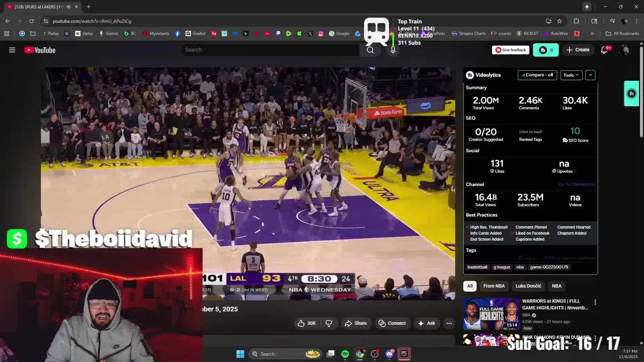Open the Chrome apps grid bookmark
Screen dimensions: 644x362
[x=7, y=34]
